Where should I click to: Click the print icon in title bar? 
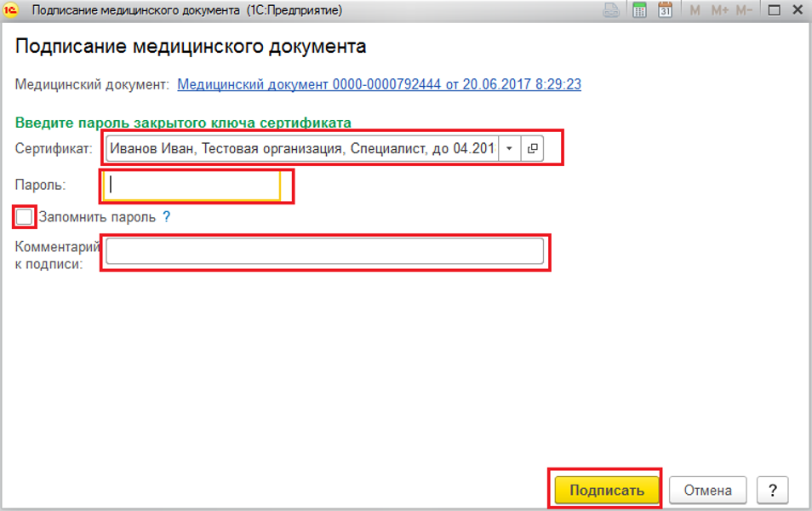612,10
